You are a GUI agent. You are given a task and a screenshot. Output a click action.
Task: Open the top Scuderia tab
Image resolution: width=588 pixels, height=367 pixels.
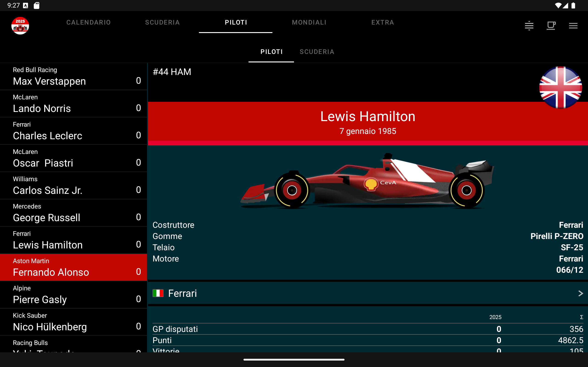coord(162,22)
